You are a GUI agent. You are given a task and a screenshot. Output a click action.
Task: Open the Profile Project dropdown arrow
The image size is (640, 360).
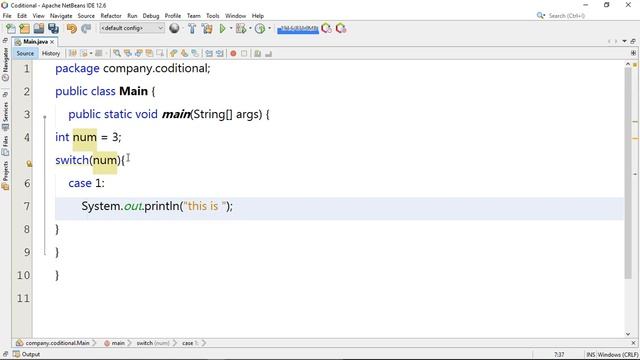pos(269,29)
